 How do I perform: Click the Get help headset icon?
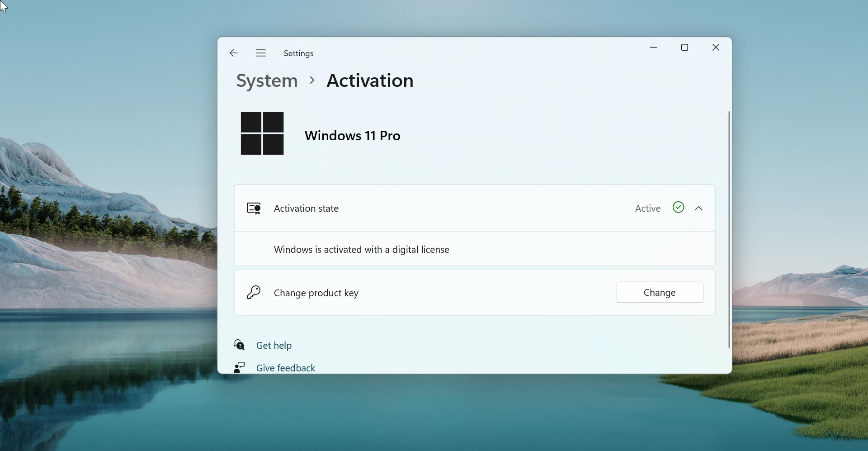pyautogui.click(x=239, y=345)
